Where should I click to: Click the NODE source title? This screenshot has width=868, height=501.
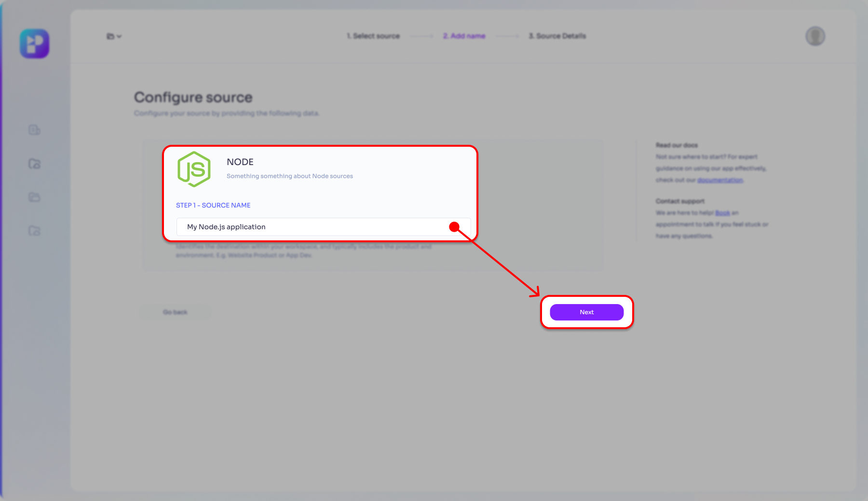pos(240,162)
